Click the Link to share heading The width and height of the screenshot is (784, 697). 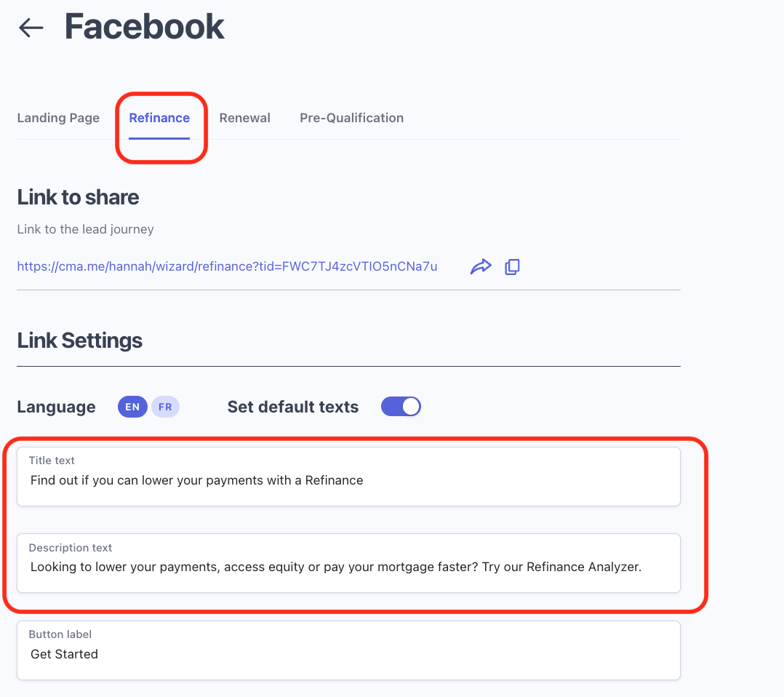[x=78, y=197]
